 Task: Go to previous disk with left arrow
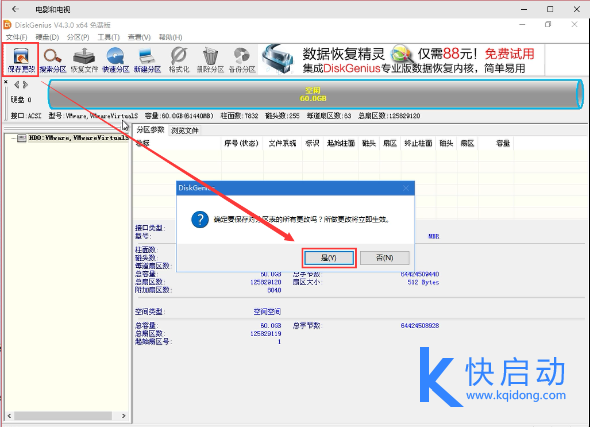[x=16, y=85]
